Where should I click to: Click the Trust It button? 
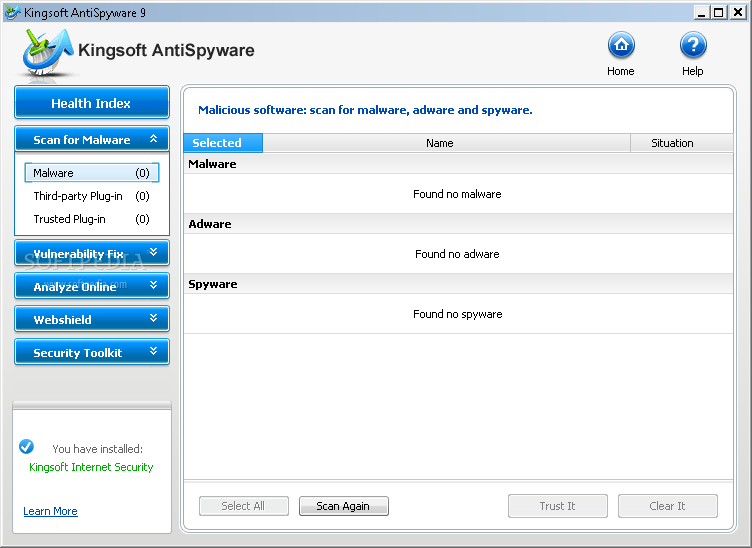click(558, 506)
